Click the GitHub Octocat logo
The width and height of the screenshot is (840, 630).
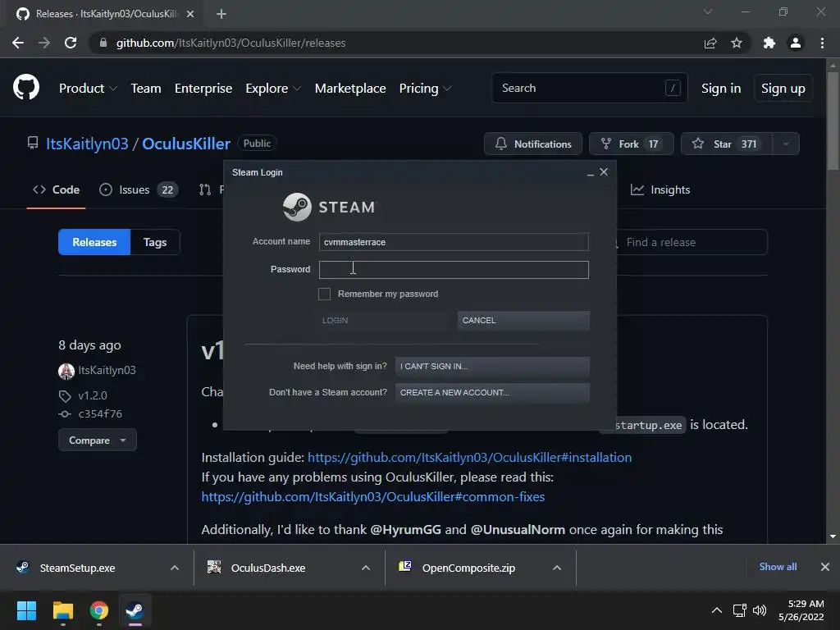tap(26, 87)
